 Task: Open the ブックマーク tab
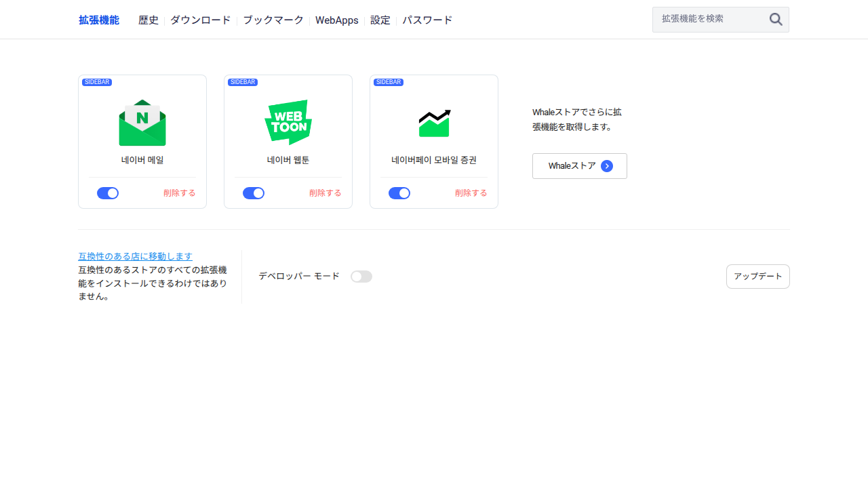click(x=273, y=20)
